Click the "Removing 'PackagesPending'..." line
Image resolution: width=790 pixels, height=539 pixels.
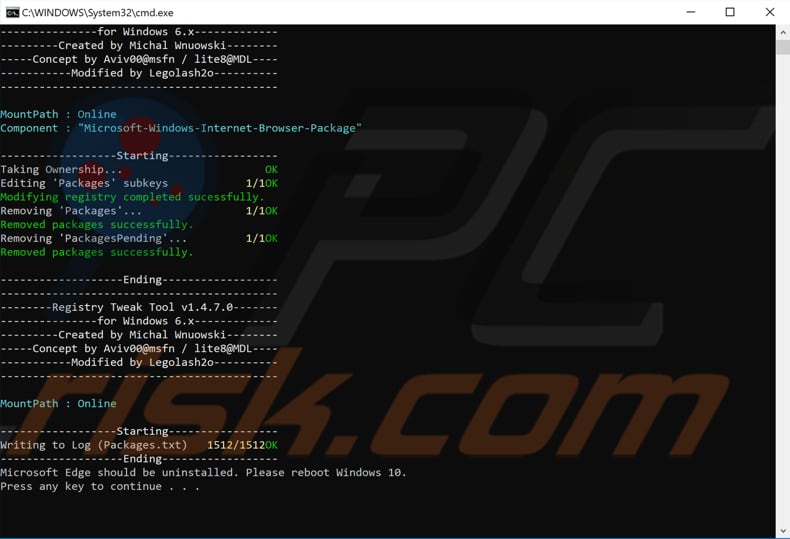[139, 238]
